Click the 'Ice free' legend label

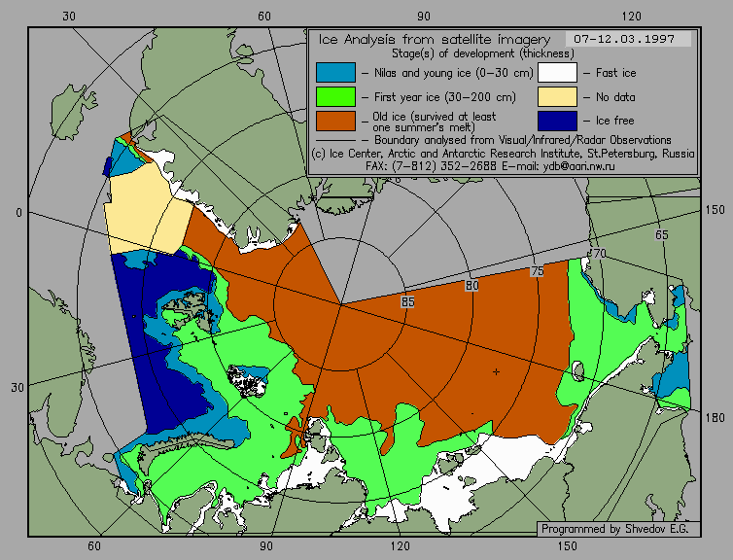pos(614,121)
